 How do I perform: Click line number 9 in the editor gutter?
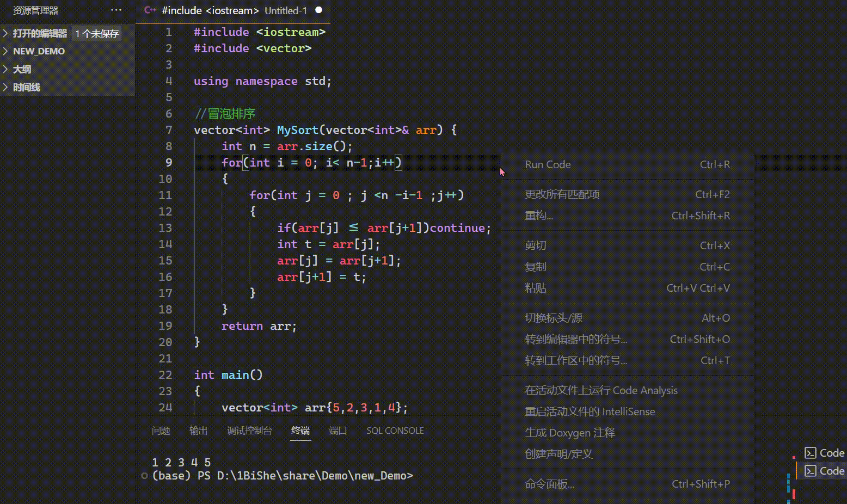coord(169,162)
